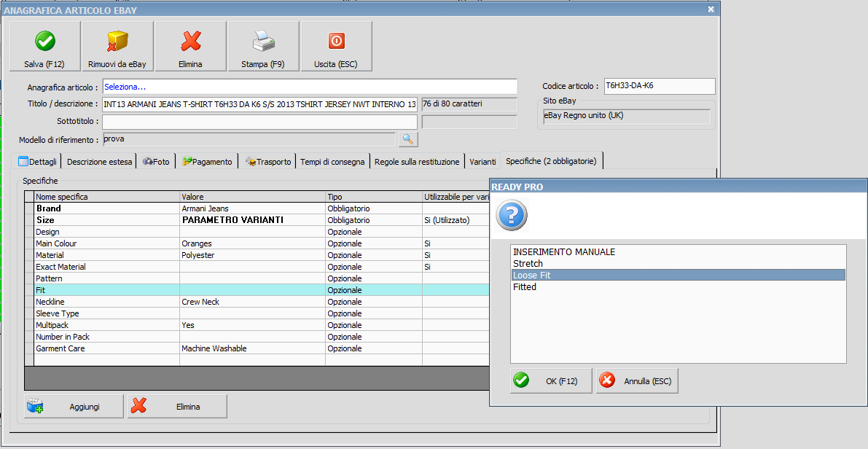The image size is (868, 449).
Task: Click the Salva (F12) green check button
Action: pos(45,47)
